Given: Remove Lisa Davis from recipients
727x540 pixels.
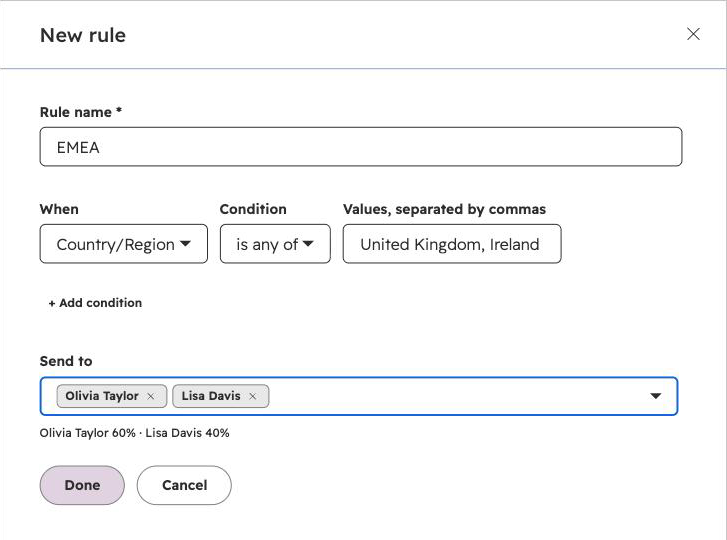Looking at the screenshot, I should click(x=253, y=396).
